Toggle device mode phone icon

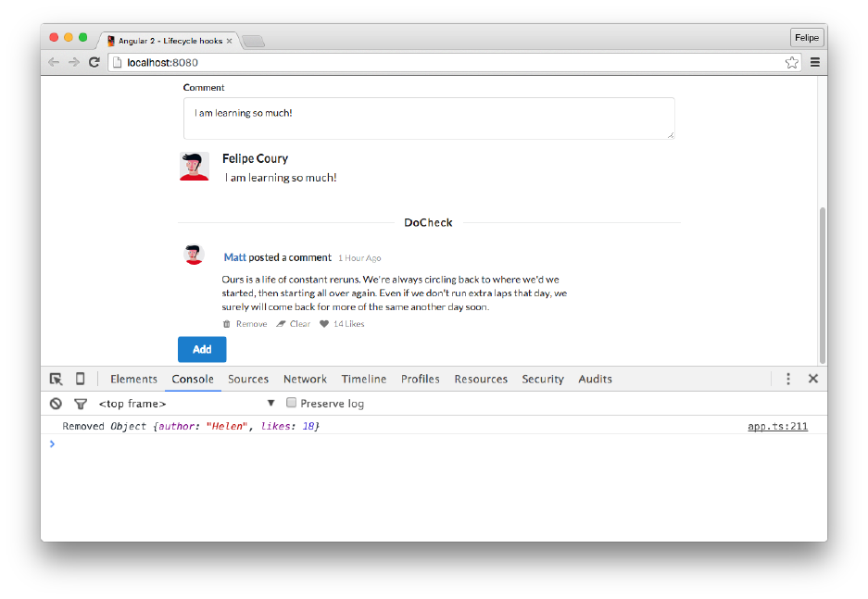click(80, 379)
